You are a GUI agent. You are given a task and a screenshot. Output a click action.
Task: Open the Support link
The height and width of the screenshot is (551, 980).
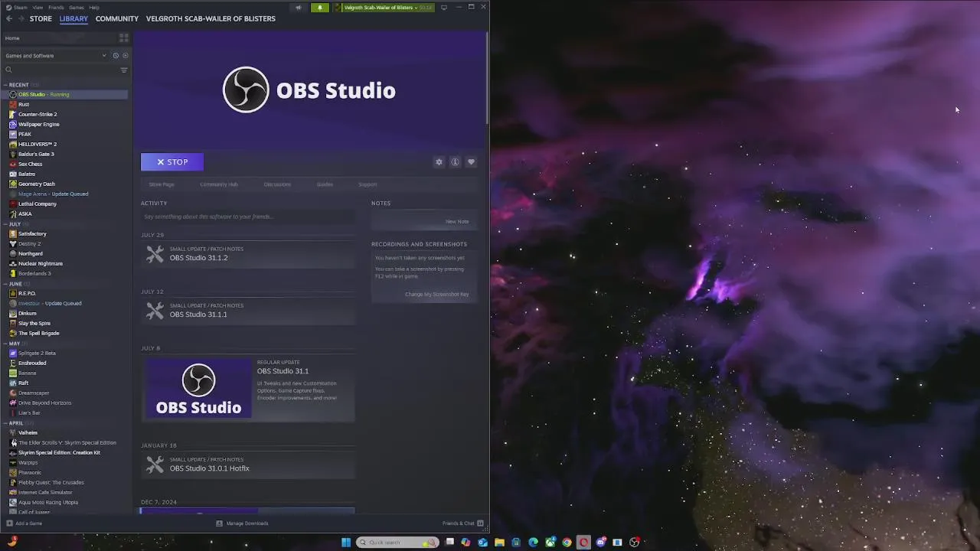367,184
